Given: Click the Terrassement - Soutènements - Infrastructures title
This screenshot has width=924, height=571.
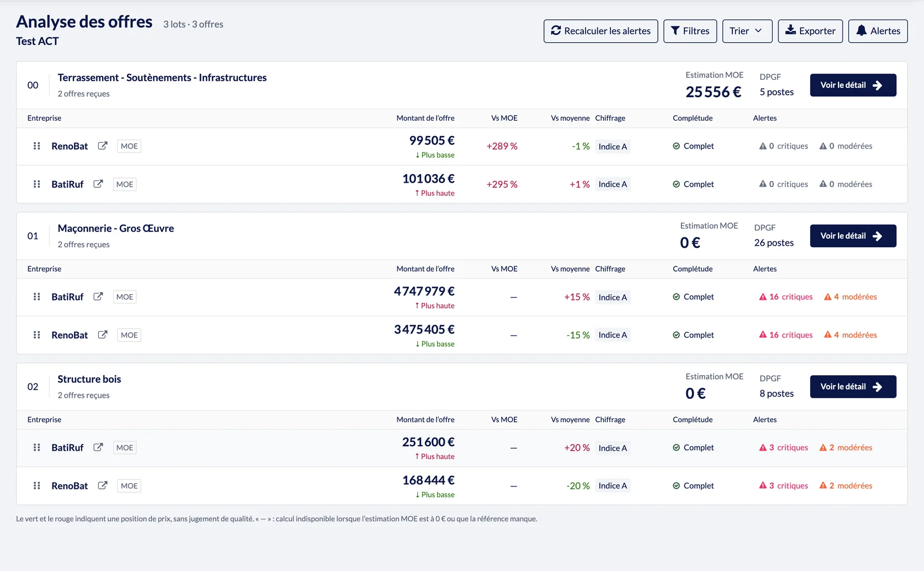Looking at the screenshot, I should (x=162, y=77).
